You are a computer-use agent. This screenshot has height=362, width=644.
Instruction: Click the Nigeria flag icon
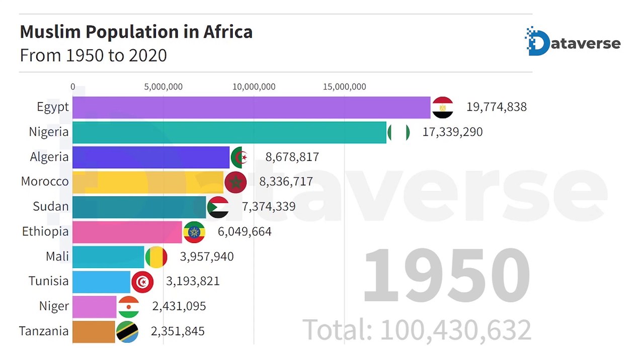tap(398, 133)
